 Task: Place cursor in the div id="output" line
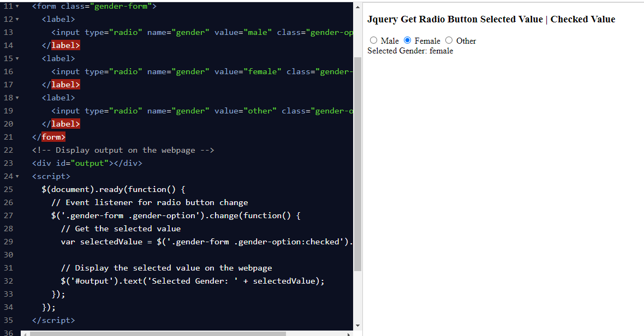87,163
